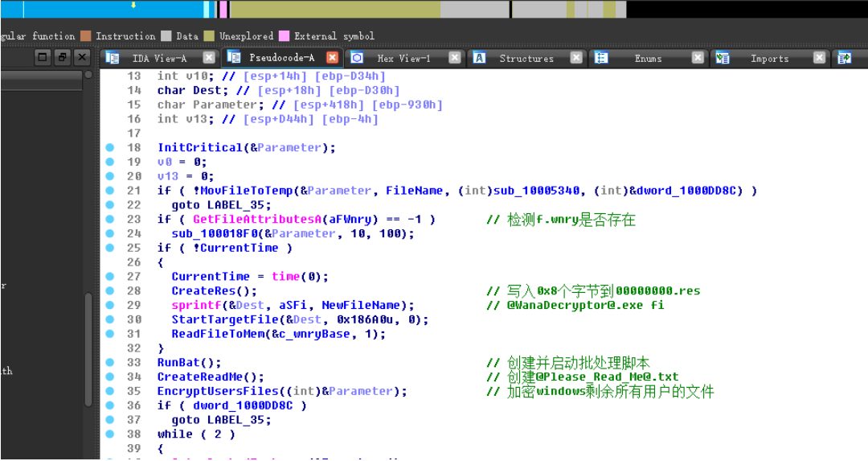868x461 pixels.
Task: Click sub_10005340 reference on line 21
Action: click(536, 191)
